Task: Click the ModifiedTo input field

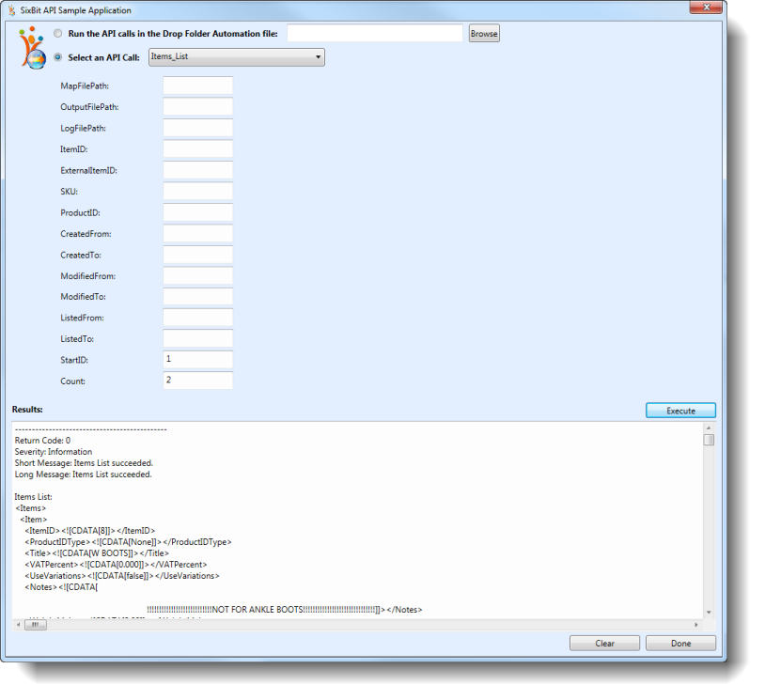Action: pyautogui.click(x=197, y=297)
